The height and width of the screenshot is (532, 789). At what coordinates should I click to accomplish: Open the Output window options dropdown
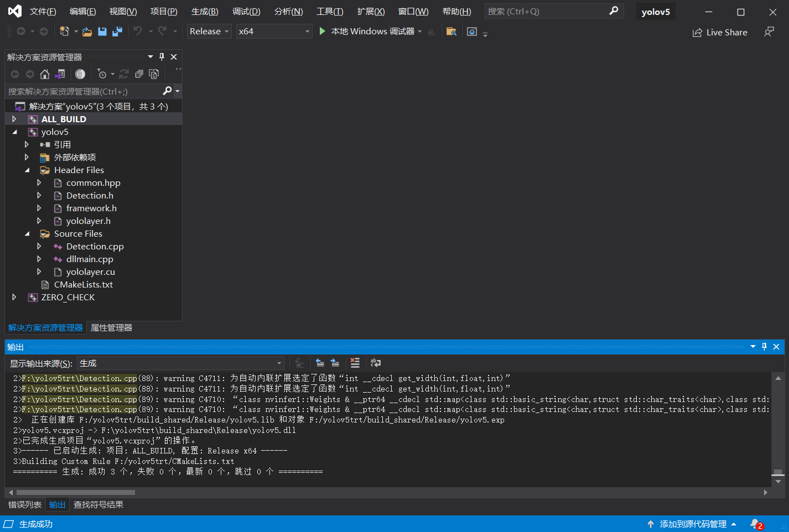pos(753,347)
